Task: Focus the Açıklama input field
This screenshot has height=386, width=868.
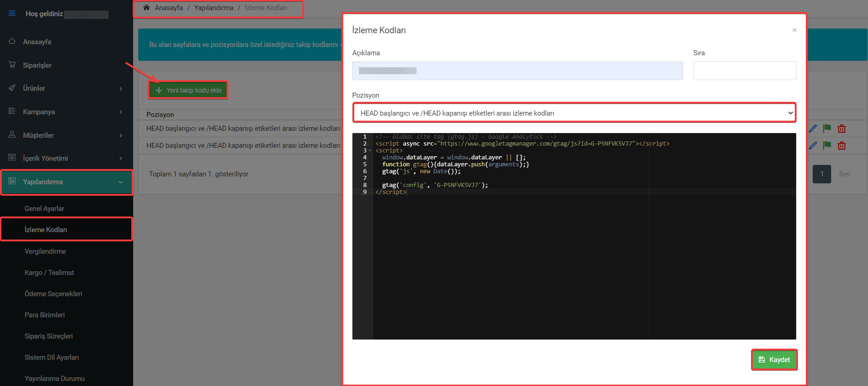Action: (517, 71)
